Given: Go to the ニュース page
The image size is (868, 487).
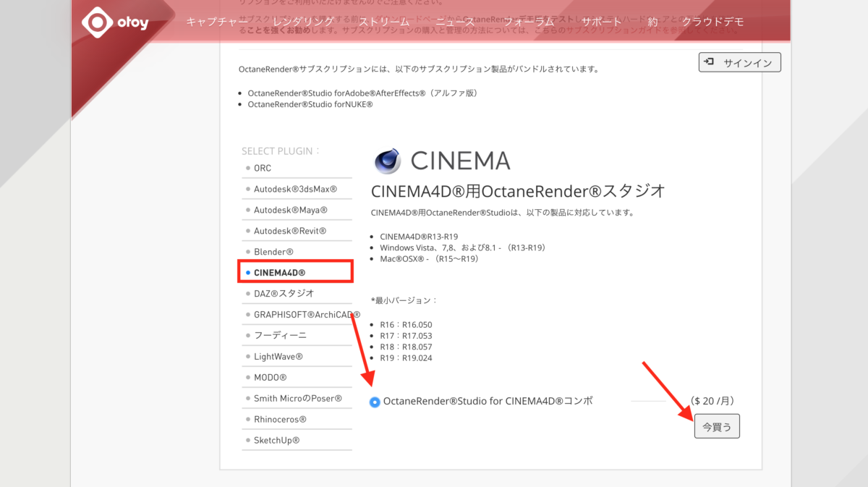Looking at the screenshot, I should click(x=455, y=22).
